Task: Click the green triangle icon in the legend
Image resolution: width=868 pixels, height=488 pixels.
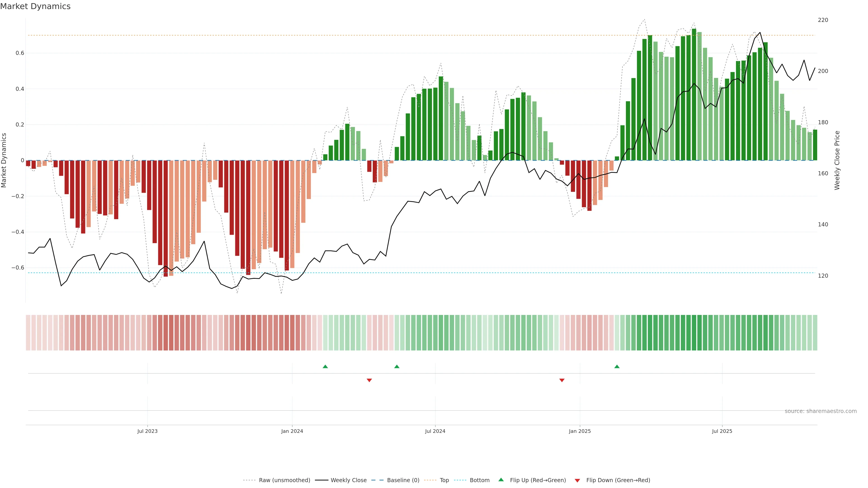Action: [501, 480]
